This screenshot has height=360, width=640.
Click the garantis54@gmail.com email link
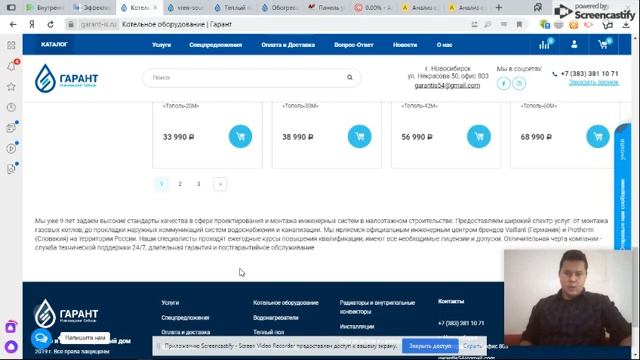click(447, 86)
